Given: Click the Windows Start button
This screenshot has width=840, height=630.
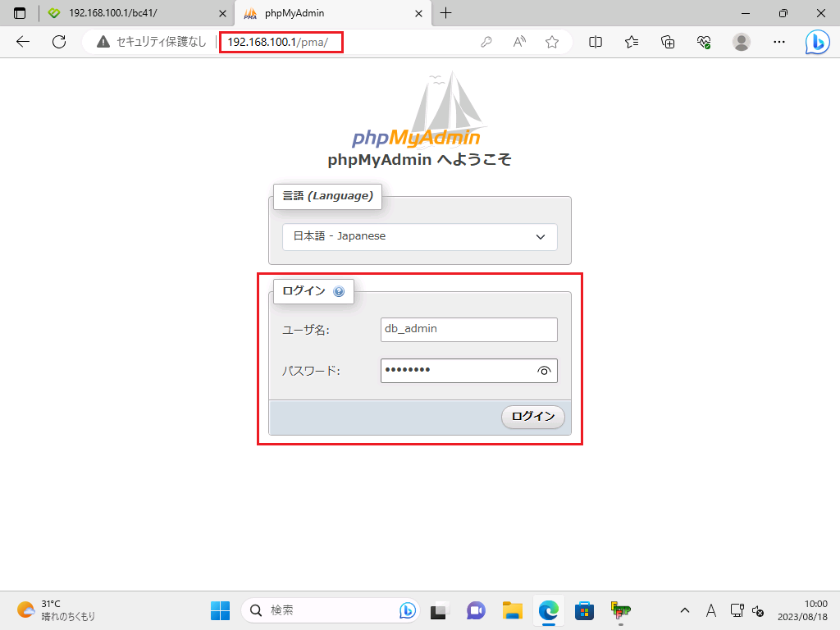Looking at the screenshot, I should 220,610.
